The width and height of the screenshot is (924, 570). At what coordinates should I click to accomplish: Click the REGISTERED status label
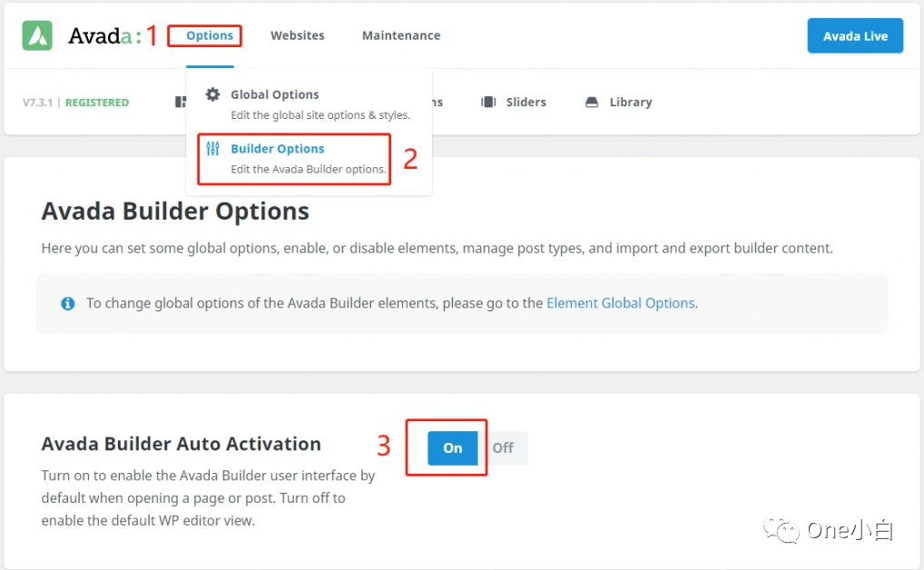(x=97, y=103)
